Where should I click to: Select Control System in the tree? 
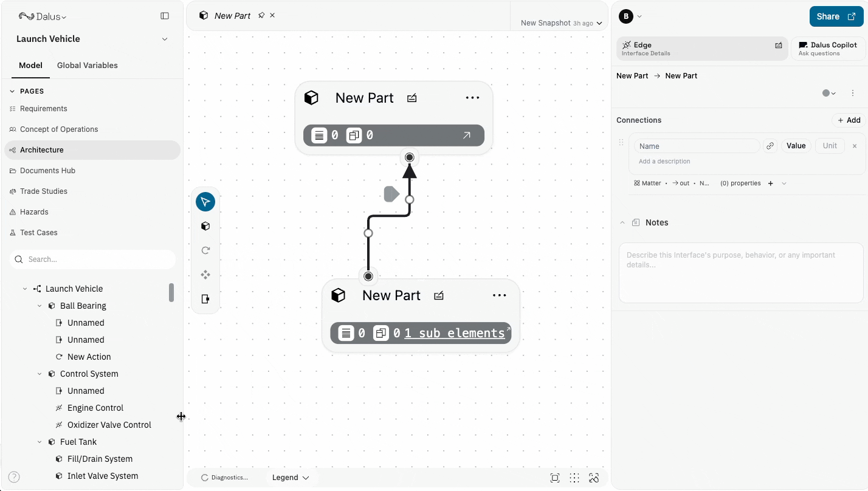pyautogui.click(x=89, y=374)
